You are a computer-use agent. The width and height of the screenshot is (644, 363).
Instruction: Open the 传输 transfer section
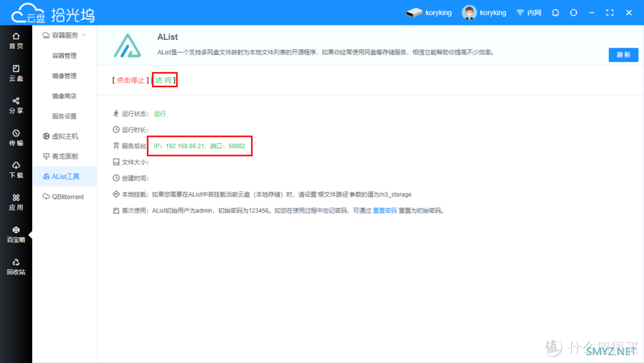coord(16,138)
